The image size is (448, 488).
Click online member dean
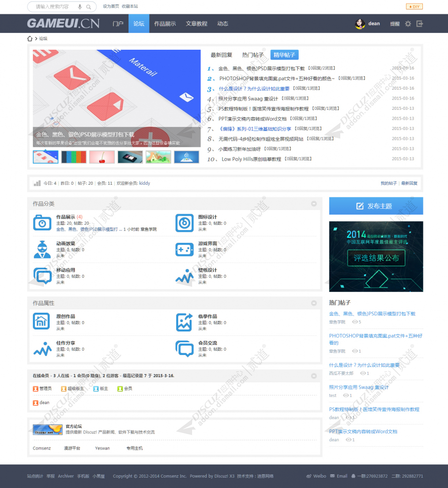click(x=44, y=403)
